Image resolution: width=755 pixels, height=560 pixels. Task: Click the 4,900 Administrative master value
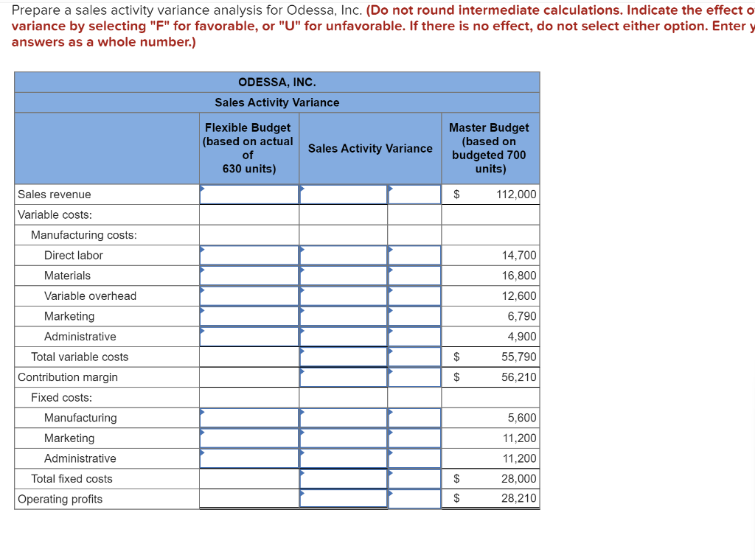pyautogui.click(x=522, y=337)
